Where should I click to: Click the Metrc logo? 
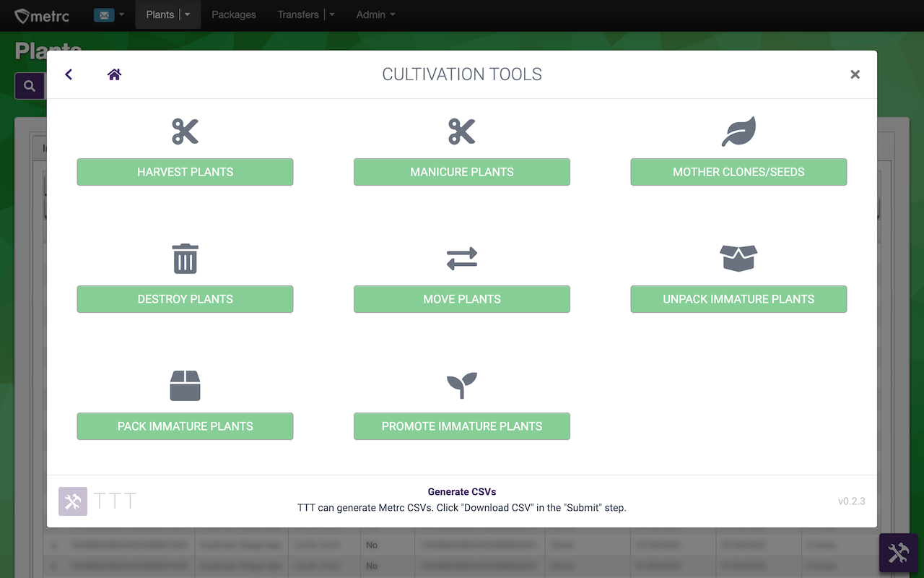(x=43, y=15)
